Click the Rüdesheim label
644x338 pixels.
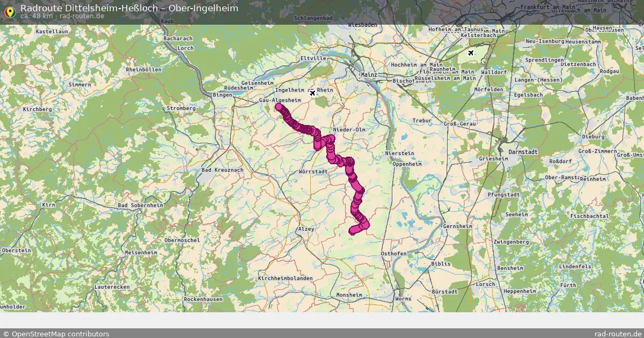coord(239,88)
